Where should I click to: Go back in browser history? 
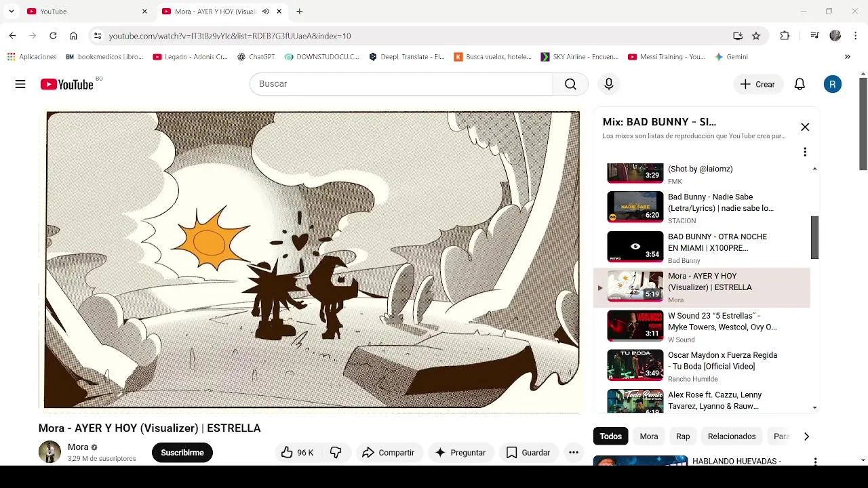point(12,36)
